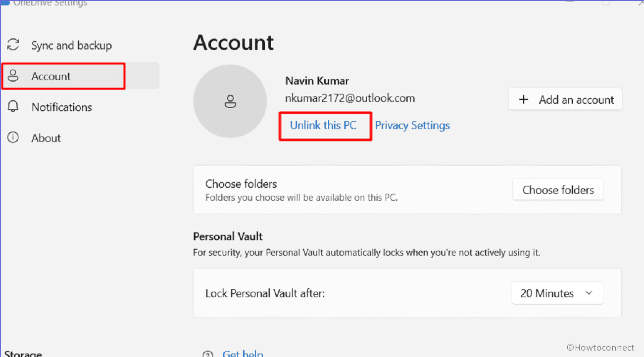Click the profile avatar picture
The image size is (644, 357).
pos(230,101)
